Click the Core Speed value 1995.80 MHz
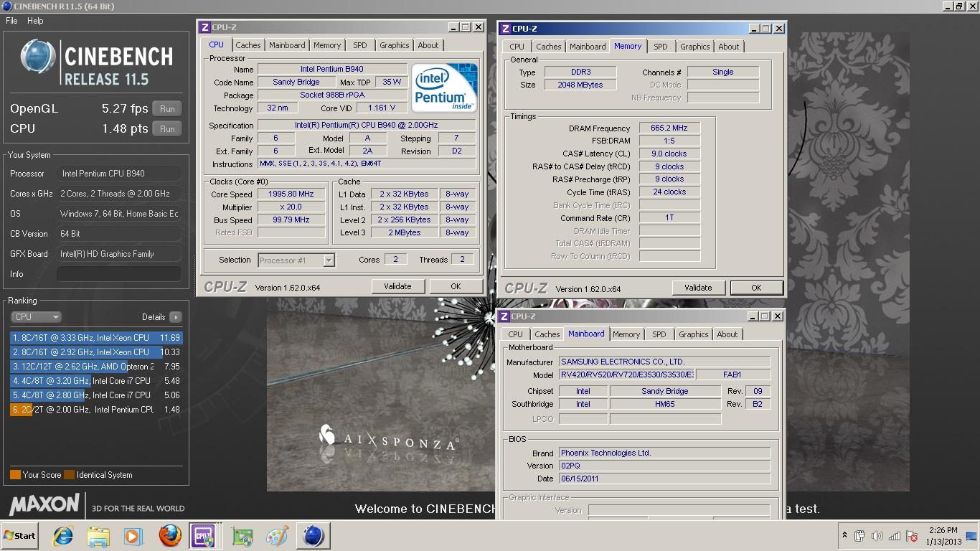The image size is (980, 551). (291, 194)
